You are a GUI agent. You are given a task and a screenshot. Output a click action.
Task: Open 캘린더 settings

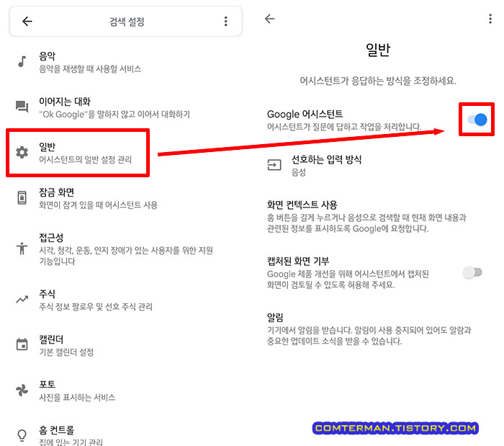pos(125,345)
